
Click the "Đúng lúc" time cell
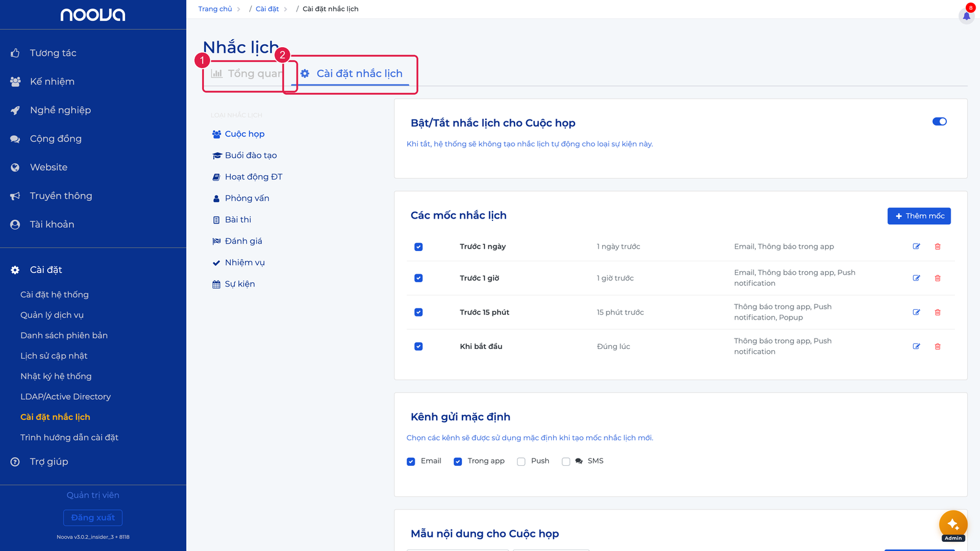614,347
